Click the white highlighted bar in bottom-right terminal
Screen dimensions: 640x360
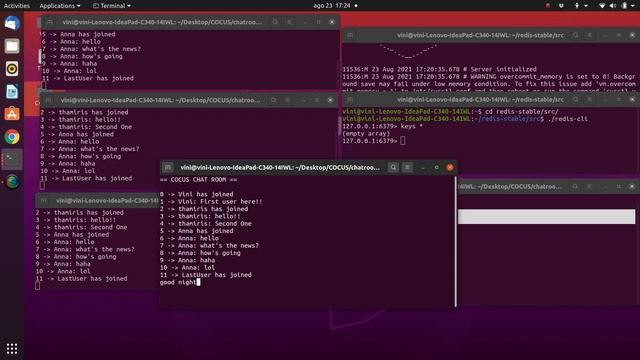click(547, 216)
